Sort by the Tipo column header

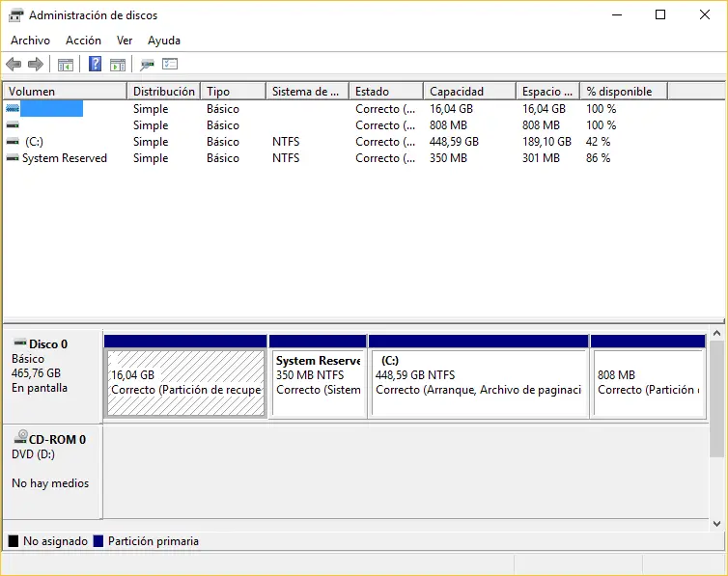pyautogui.click(x=234, y=92)
